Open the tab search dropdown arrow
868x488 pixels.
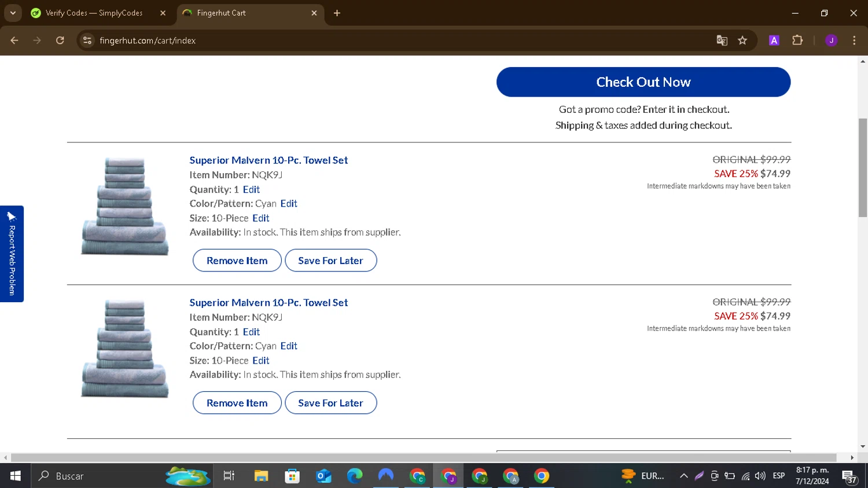point(13,13)
